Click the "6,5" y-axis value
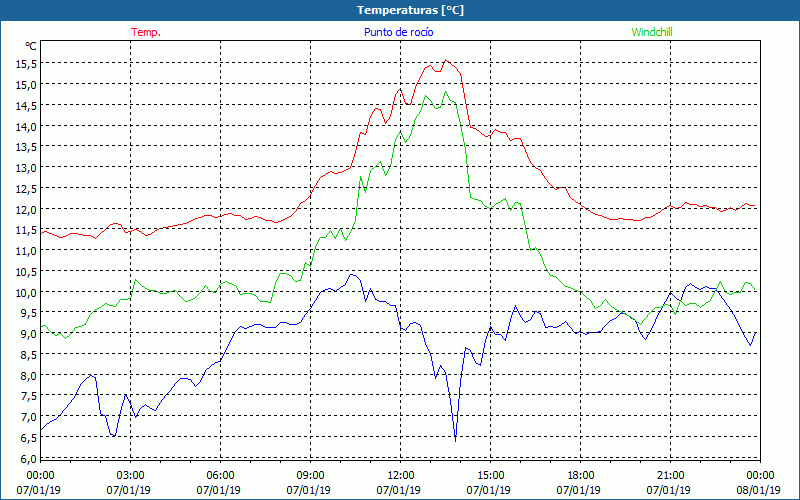The width and height of the screenshot is (800, 500). 28,437
